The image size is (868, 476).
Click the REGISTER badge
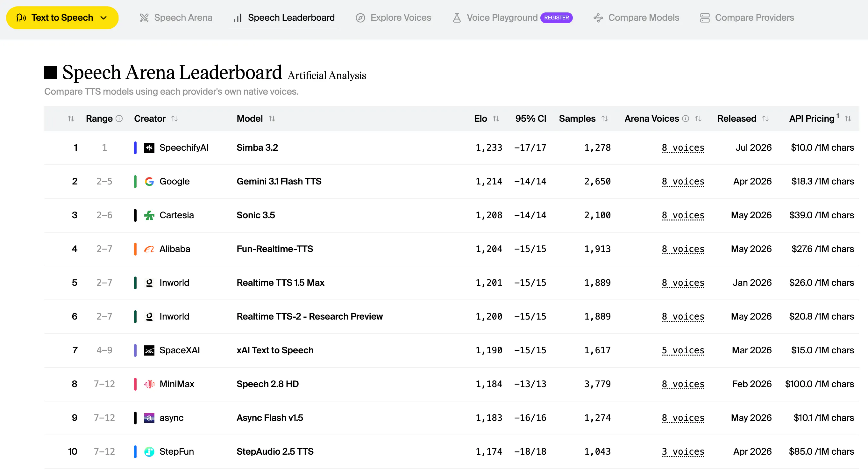[556, 18]
